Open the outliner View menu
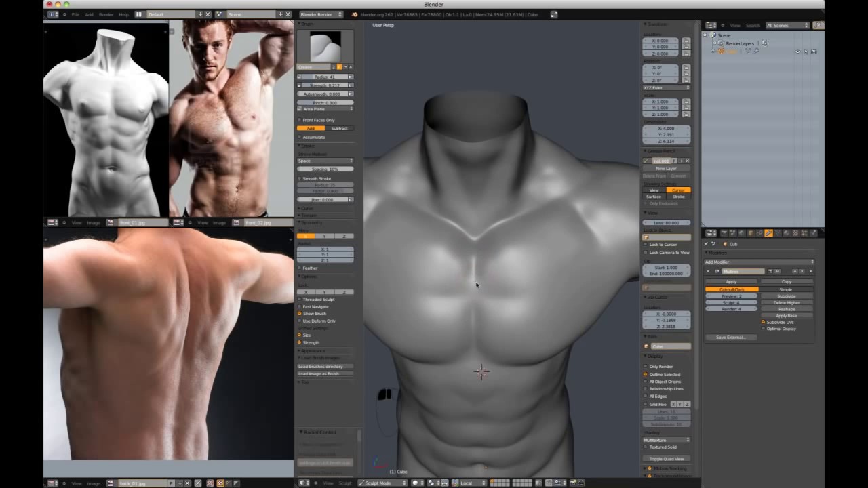 point(735,25)
